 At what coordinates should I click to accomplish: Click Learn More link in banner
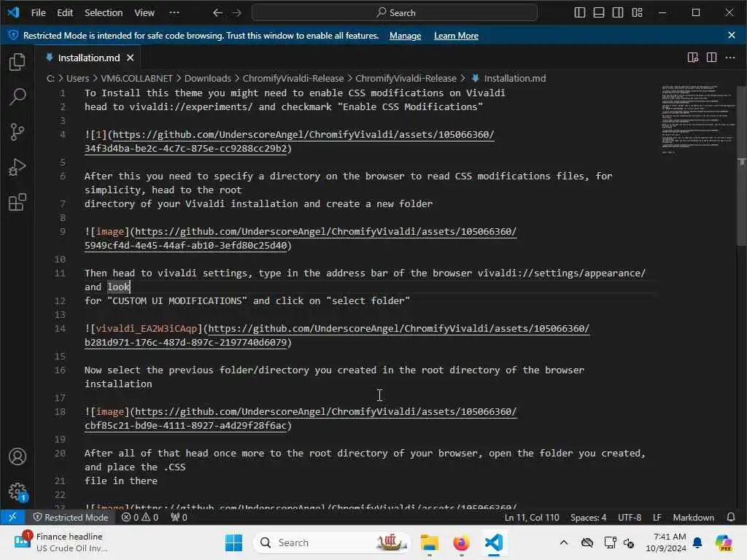click(x=456, y=36)
